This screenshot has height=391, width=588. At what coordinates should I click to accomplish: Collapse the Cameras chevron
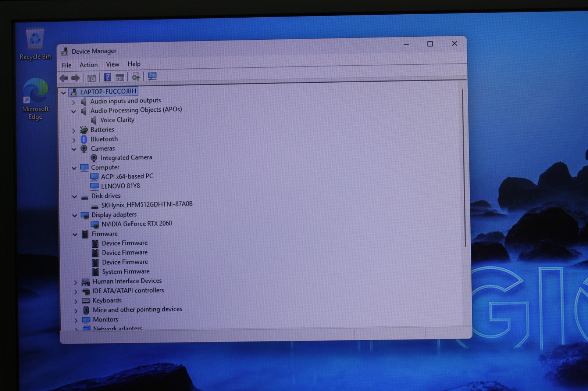[x=74, y=149]
